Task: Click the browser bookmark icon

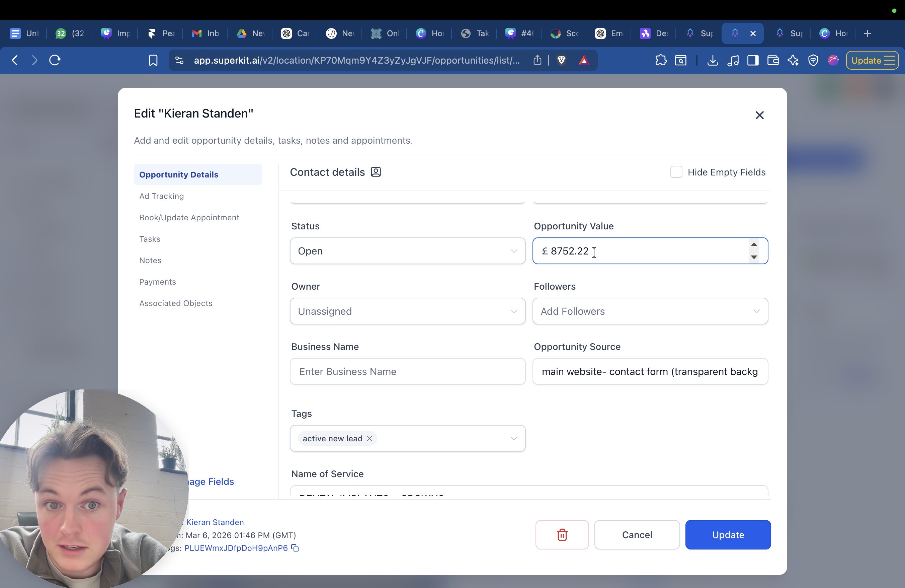Action: (153, 61)
